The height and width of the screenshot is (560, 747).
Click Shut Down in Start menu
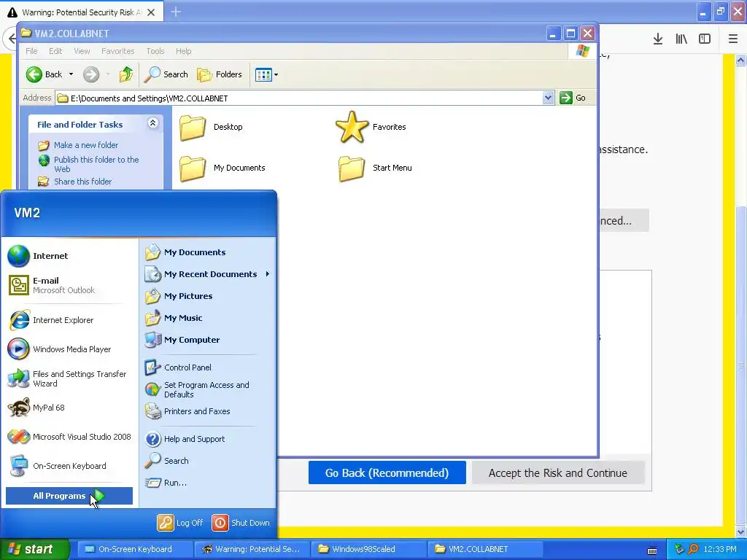(x=241, y=523)
